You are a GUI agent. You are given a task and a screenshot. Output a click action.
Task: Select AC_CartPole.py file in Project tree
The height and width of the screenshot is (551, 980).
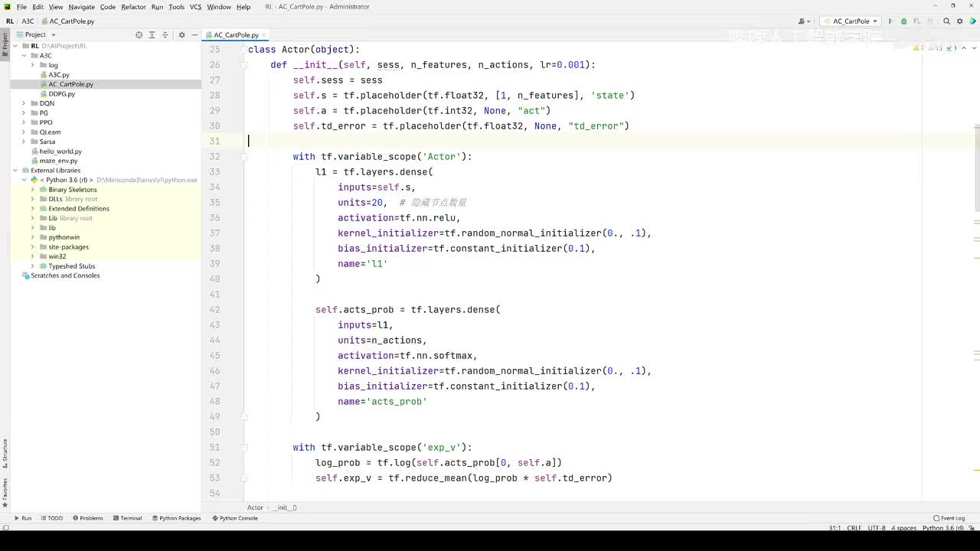pos(70,84)
